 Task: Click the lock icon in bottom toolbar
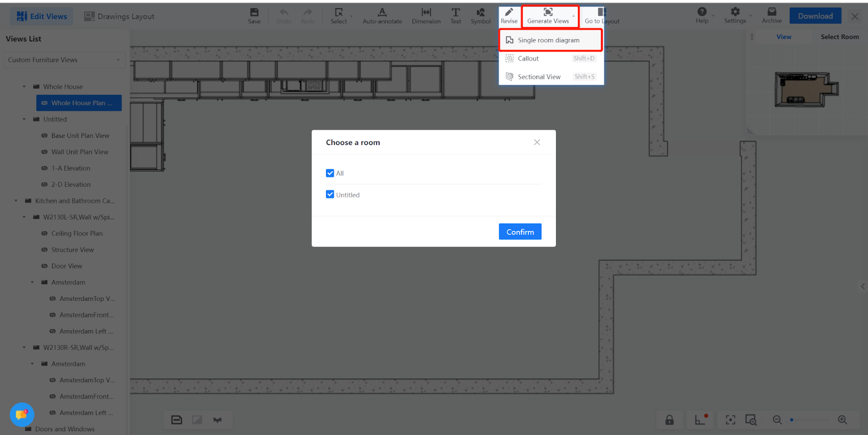coord(669,420)
